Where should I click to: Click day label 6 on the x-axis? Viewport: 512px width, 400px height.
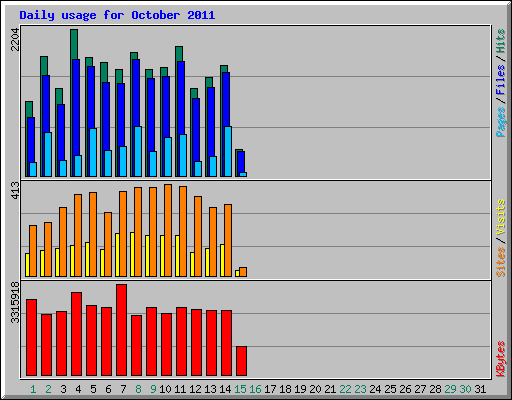pos(108,389)
